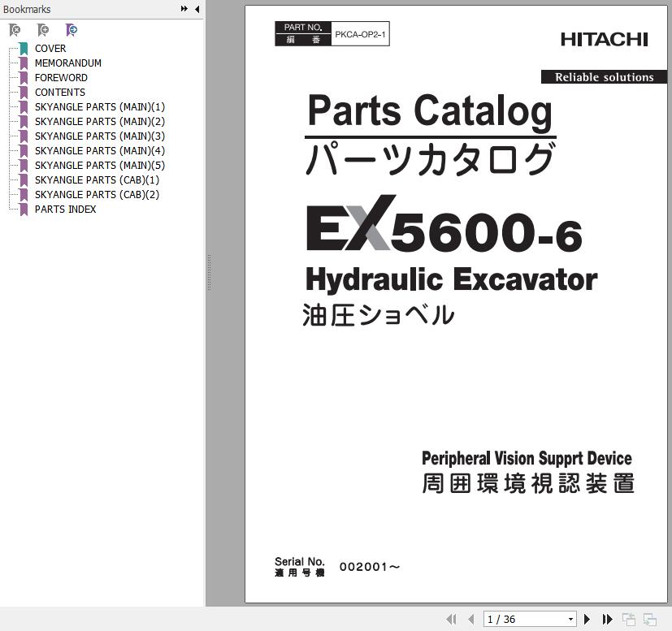The width and height of the screenshot is (672, 631).
Task: Open the MEMORANDUM bookmark
Action: [68, 63]
